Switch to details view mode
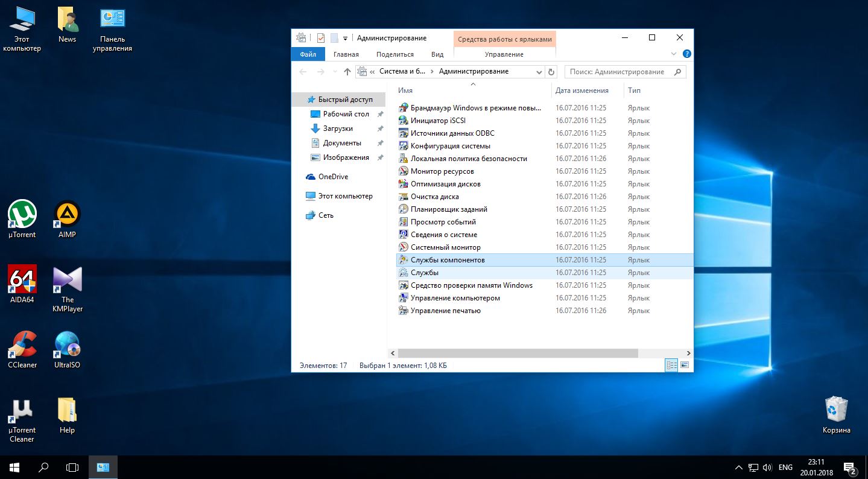868x479 pixels. tap(671, 365)
